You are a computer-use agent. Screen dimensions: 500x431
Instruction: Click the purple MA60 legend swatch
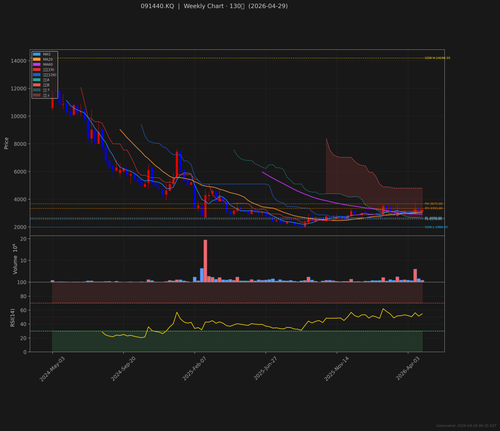tap(37, 64)
